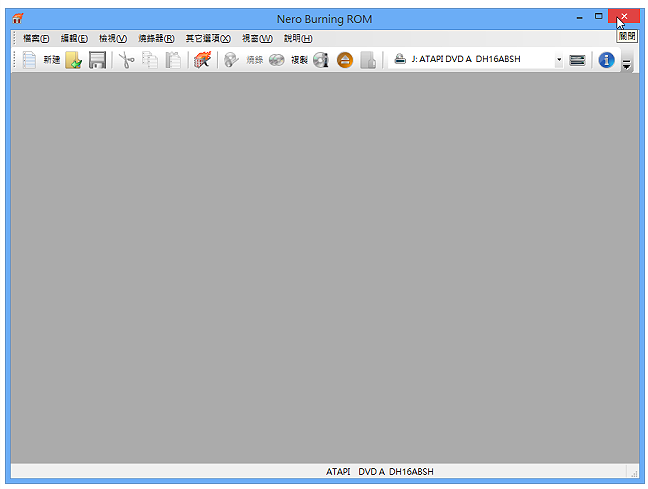648x489 pixels.
Task: Open the 編輯(E) menu
Action: (x=74, y=38)
